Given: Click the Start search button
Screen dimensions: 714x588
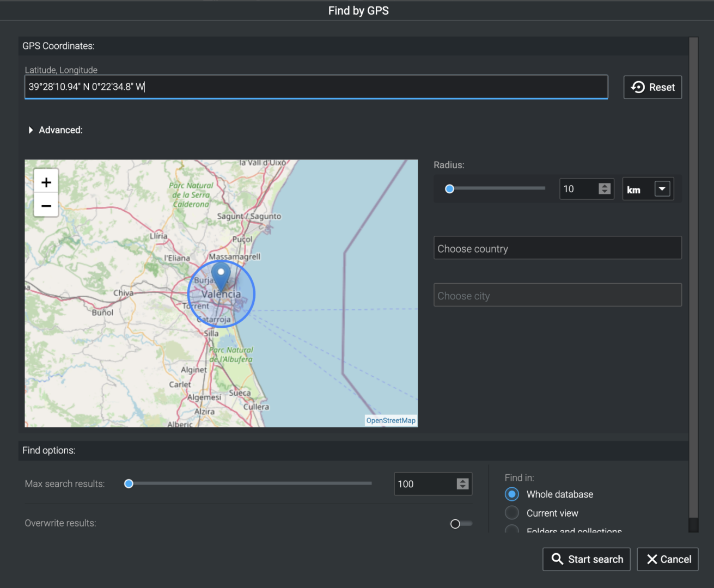Looking at the screenshot, I should point(586,559).
